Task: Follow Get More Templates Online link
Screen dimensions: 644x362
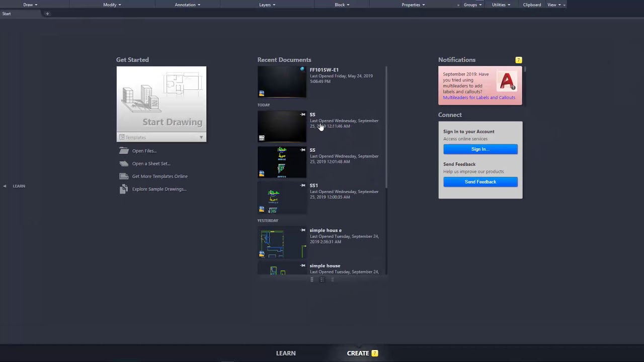Action: (x=160, y=176)
